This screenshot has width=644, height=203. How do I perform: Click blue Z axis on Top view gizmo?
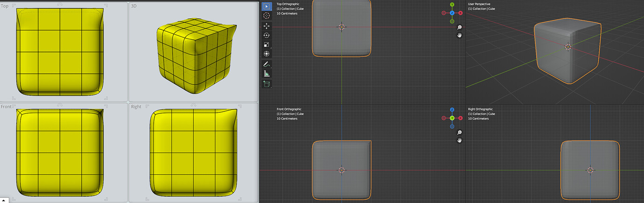[452, 13]
